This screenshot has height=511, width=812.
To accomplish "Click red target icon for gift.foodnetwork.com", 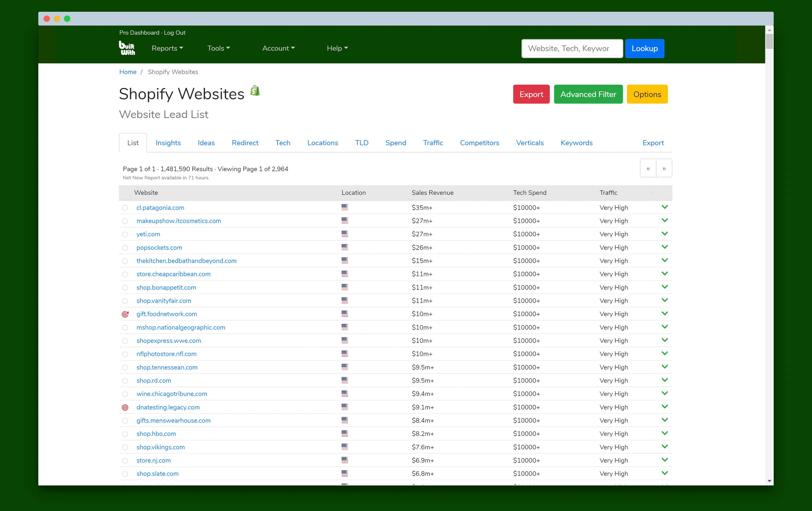I will 125,314.
